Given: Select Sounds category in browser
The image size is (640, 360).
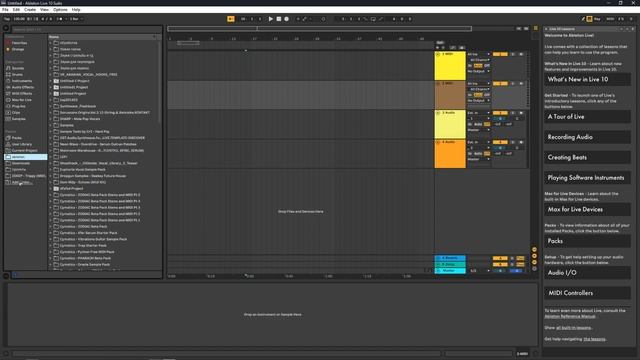Looking at the screenshot, I should [18, 68].
